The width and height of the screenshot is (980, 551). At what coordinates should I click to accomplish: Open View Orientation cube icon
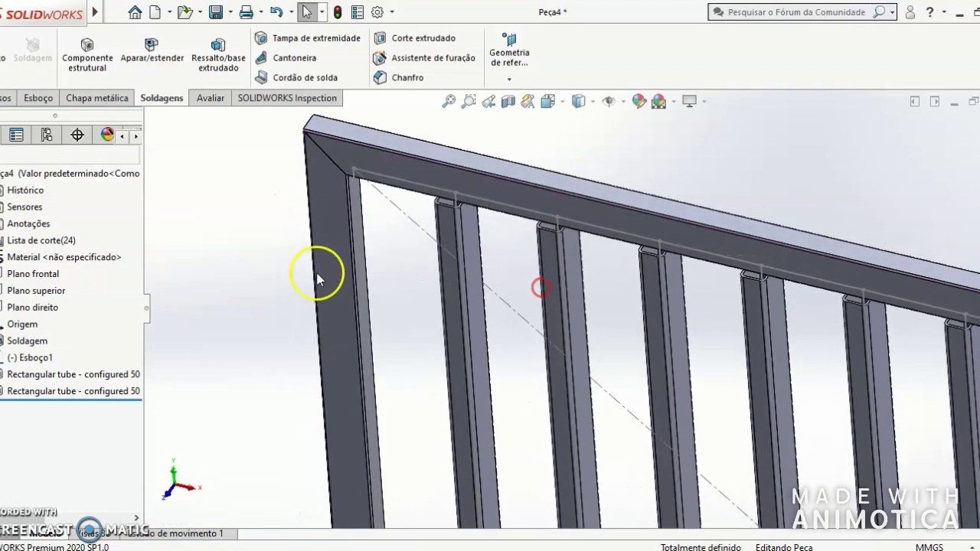tap(547, 101)
